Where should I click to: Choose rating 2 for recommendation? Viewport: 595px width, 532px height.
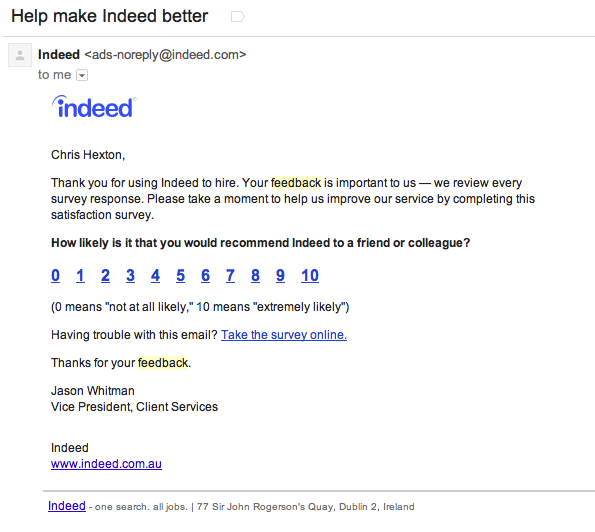click(105, 275)
